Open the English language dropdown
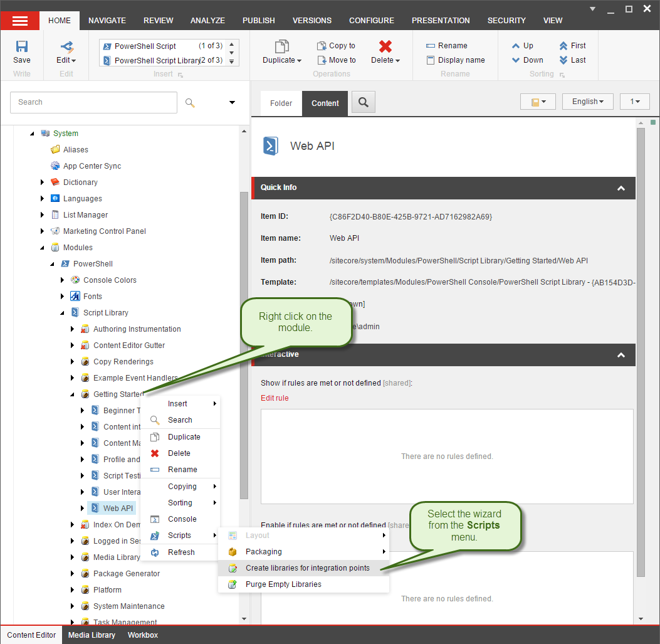 [587, 102]
